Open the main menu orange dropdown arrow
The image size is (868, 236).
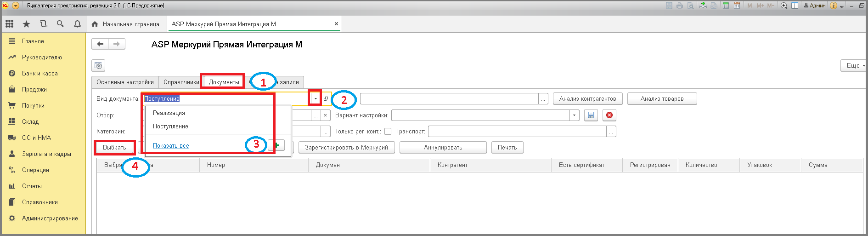click(16, 6)
